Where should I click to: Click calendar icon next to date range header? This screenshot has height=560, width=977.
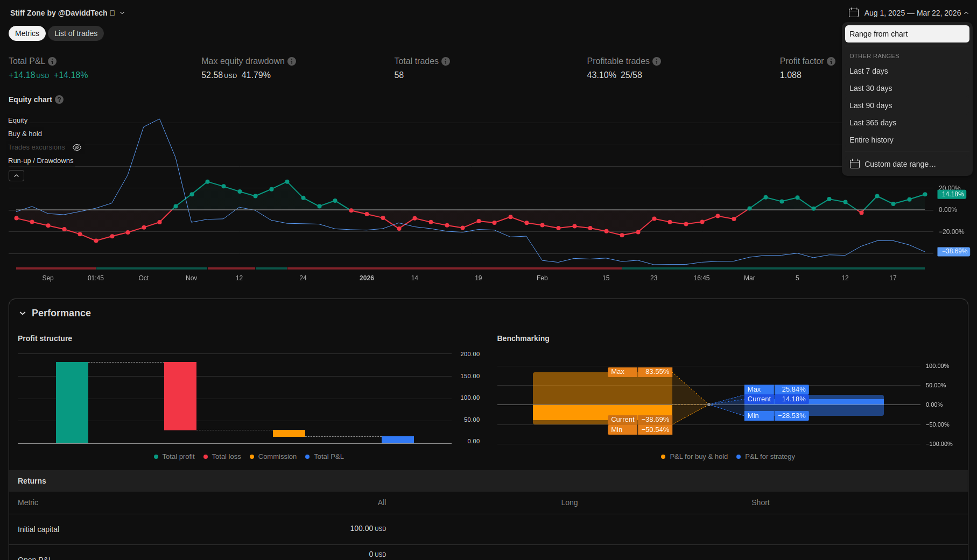pyautogui.click(x=854, y=12)
